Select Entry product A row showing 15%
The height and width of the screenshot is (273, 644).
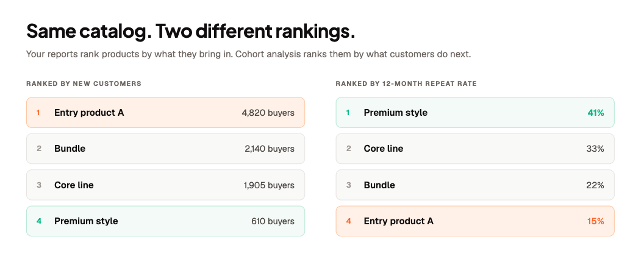[x=475, y=221]
